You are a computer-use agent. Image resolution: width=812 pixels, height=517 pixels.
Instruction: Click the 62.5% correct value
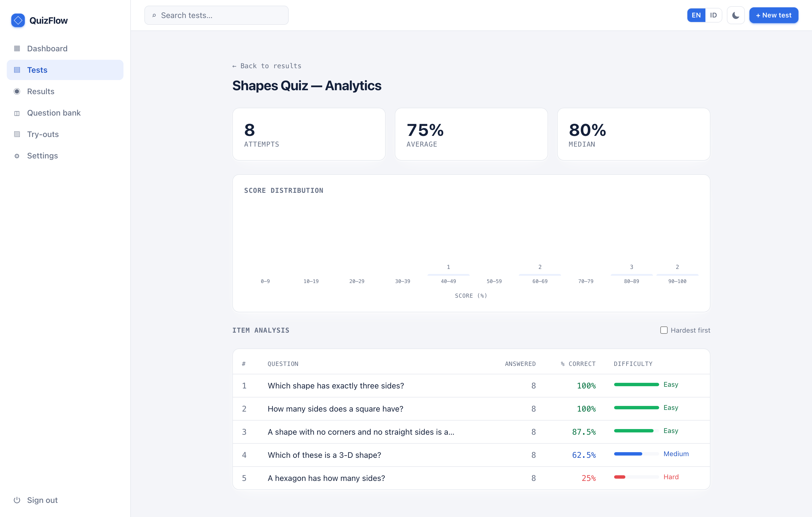click(x=584, y=455)
